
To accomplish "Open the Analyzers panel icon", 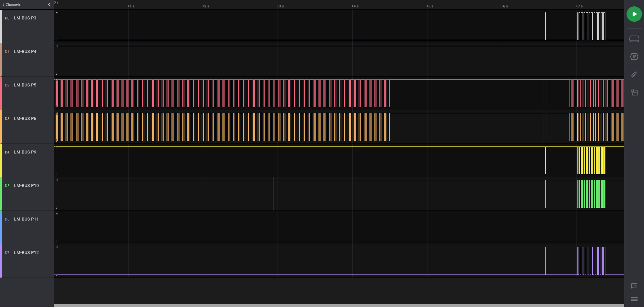I will tap(634, 57).
